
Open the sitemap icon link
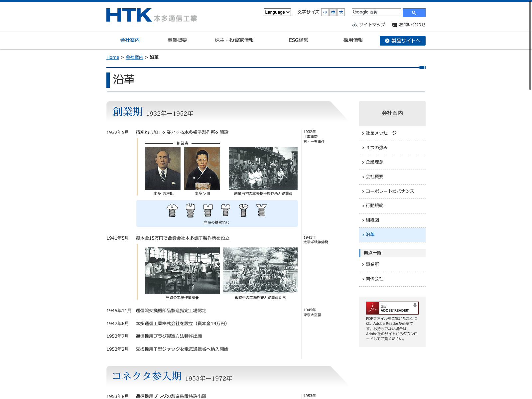pos(354,25)
